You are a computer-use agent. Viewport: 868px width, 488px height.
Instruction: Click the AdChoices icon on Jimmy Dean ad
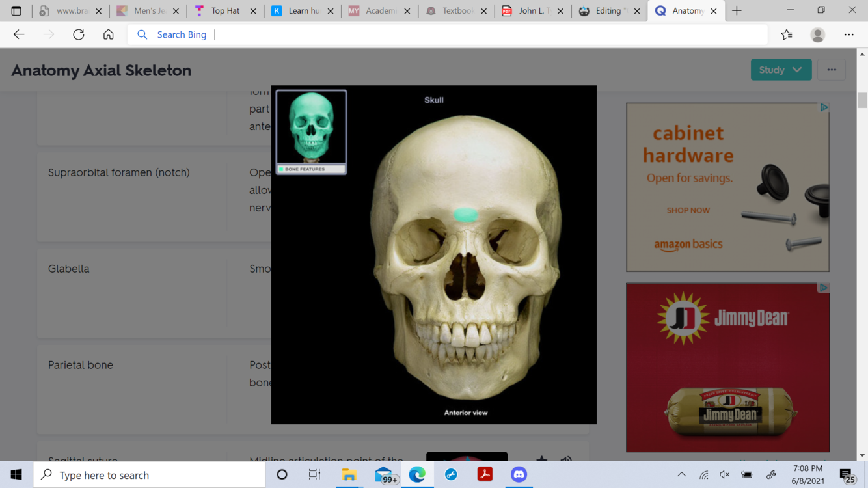coord(824,288)
